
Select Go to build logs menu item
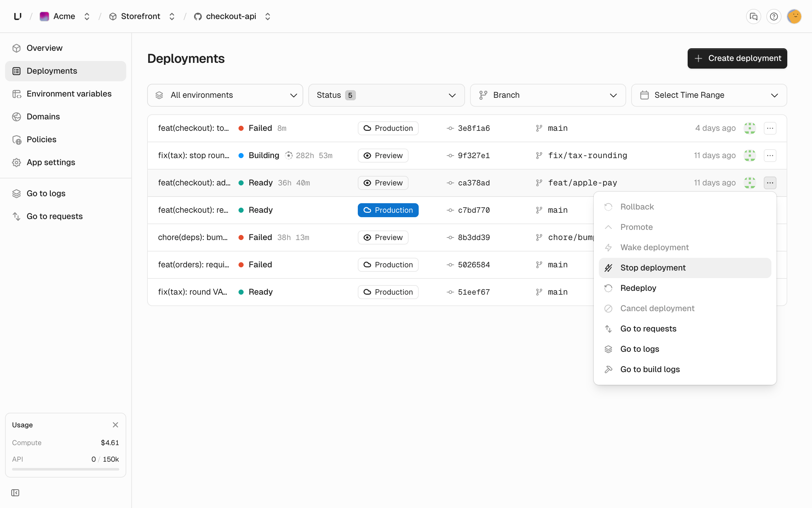click(x=685, y=369)
